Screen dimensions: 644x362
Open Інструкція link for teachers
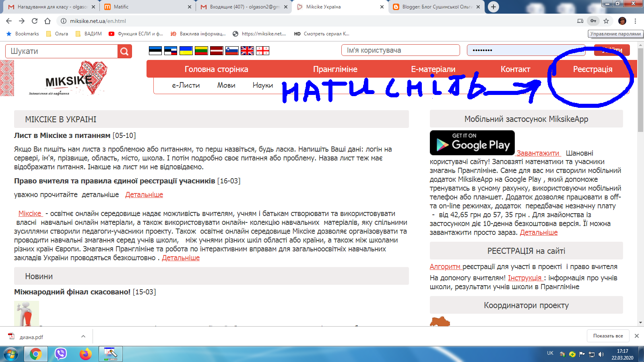pyautogui.click(x=525, y=278)
